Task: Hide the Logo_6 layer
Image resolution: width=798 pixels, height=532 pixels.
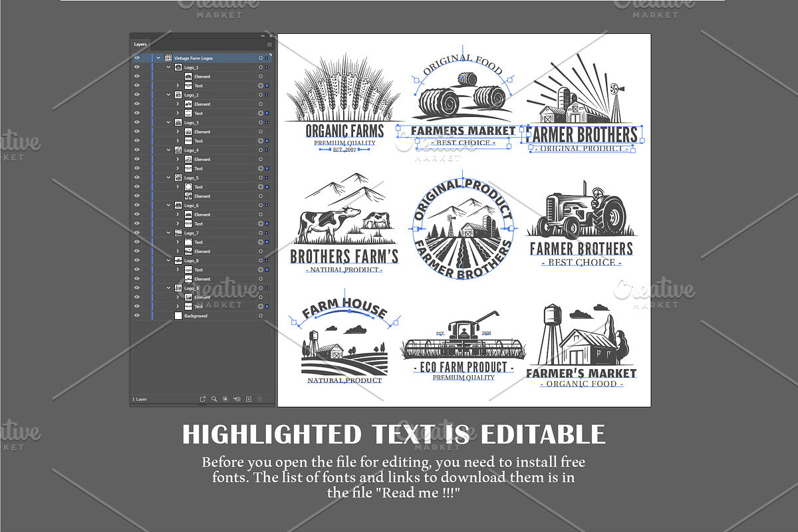Action: [x=137, y=205]
